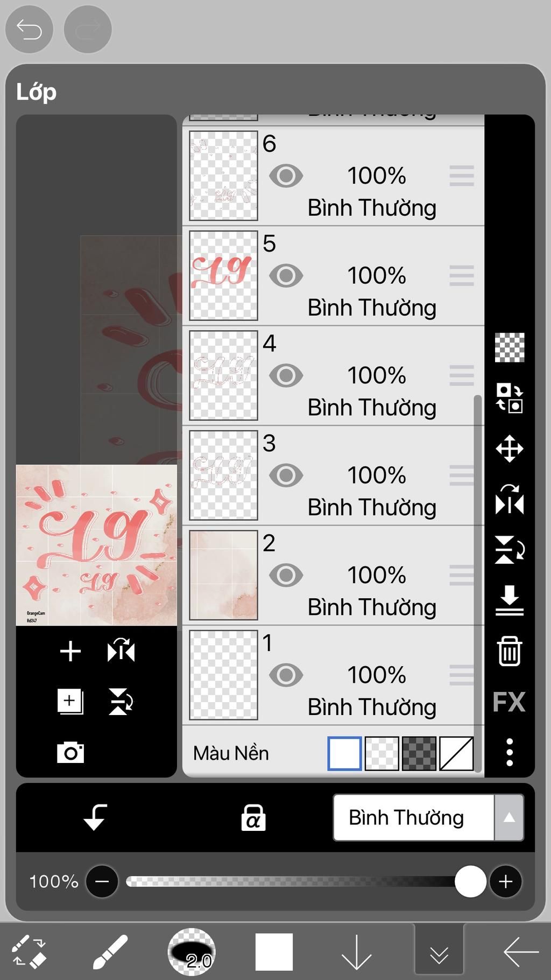Select the move/transform layer icon
This screenshot has height=980, width=551.
point(509,449)
